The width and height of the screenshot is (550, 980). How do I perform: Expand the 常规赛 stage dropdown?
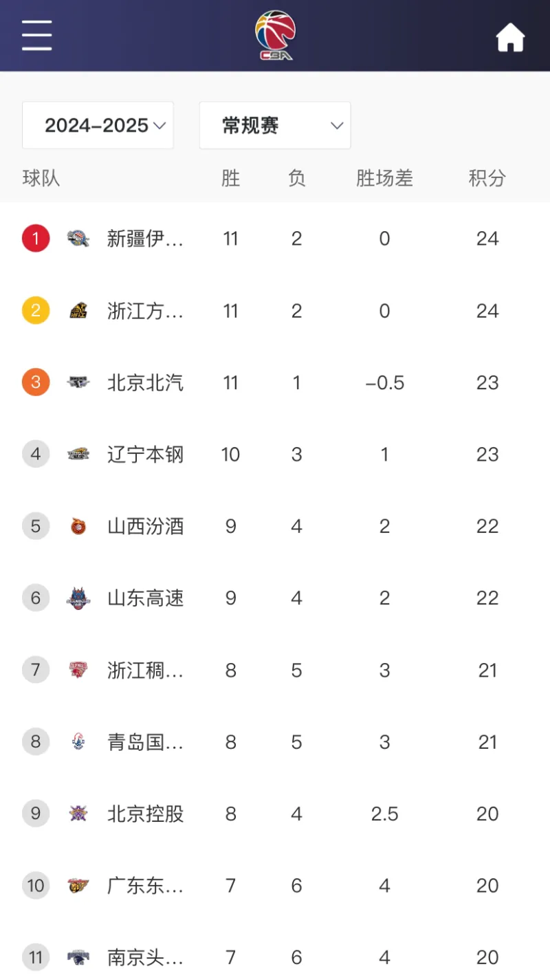[x=275, y=125]
